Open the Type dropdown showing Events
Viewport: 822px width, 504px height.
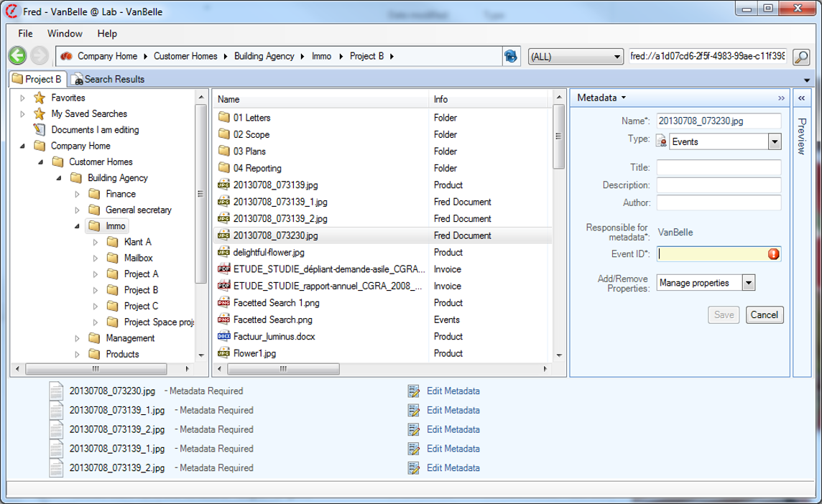pyautogui.click(x=774, y=142)
